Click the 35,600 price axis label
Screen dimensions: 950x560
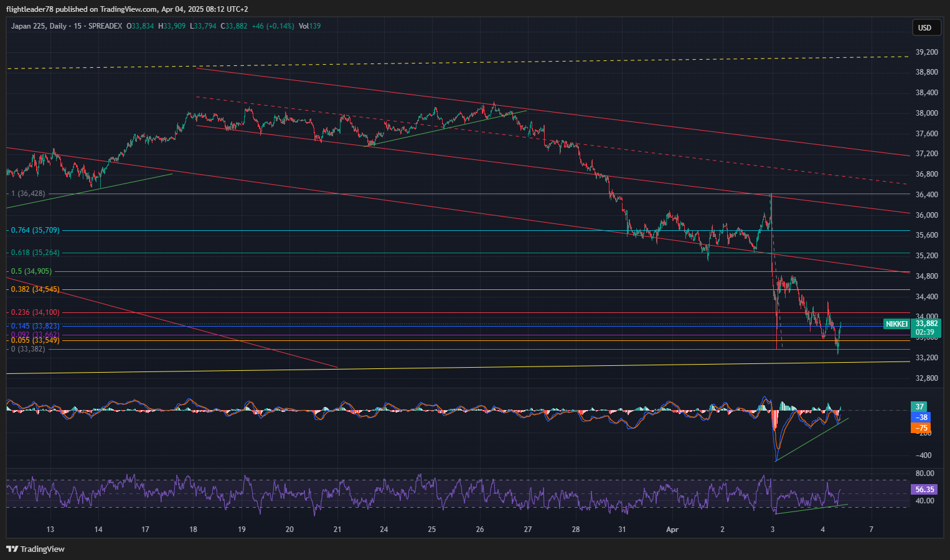926,235
